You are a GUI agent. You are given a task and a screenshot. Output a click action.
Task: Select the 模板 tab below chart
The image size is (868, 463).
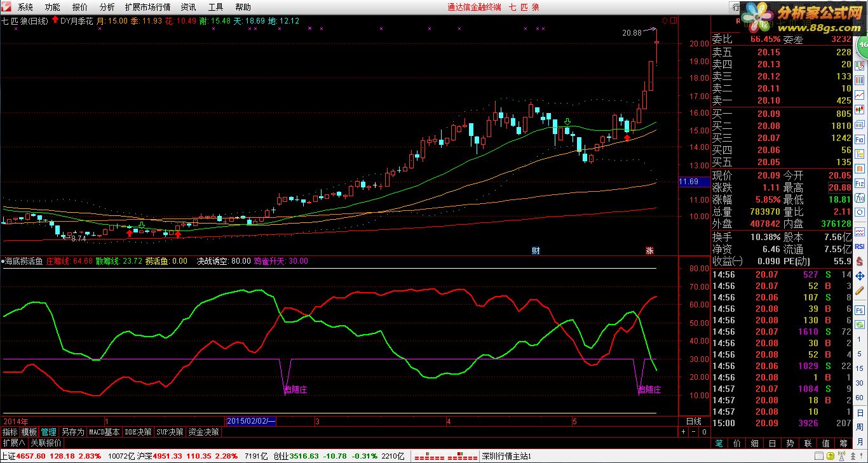coord(29,432)
